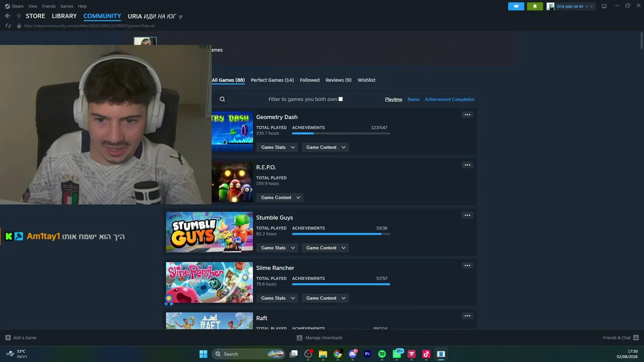Open the URIA profile tab in navigation
644x362 pixels.
pos(155,16)
